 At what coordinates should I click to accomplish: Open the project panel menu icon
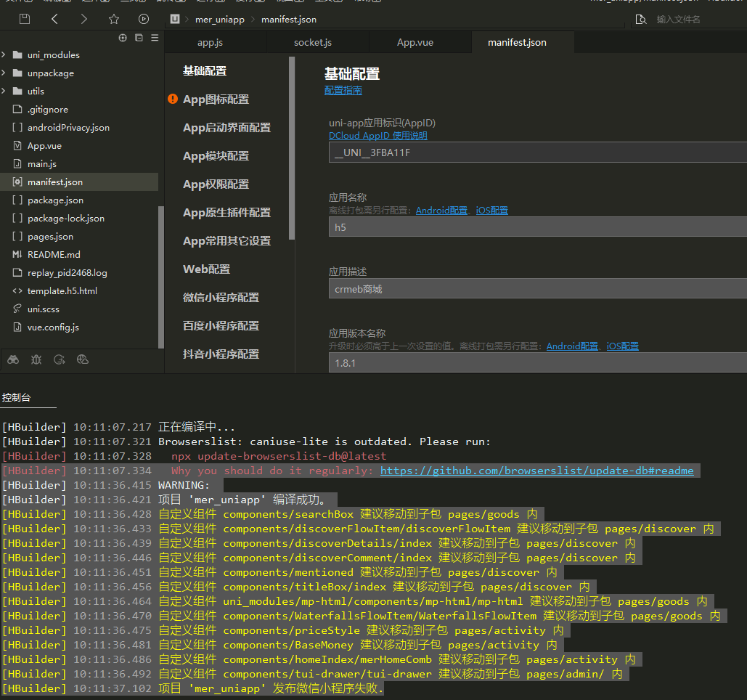pyautogui.click(x=155, y=38)
